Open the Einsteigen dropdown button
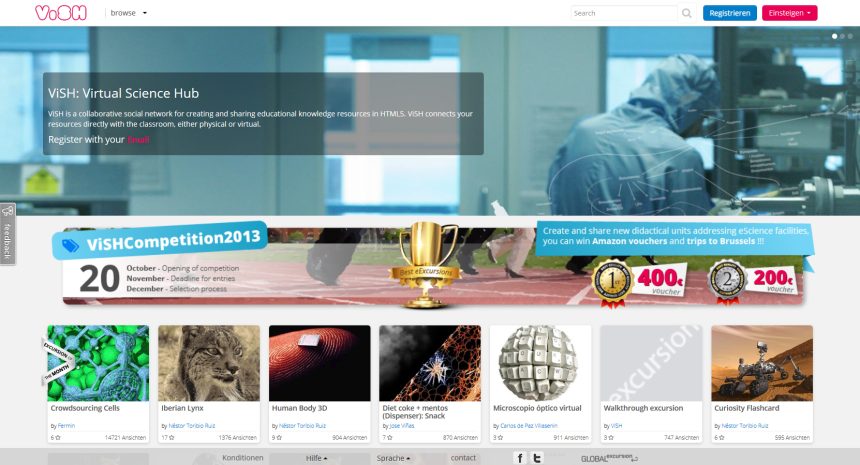The image size is (860, 465). 789,13
